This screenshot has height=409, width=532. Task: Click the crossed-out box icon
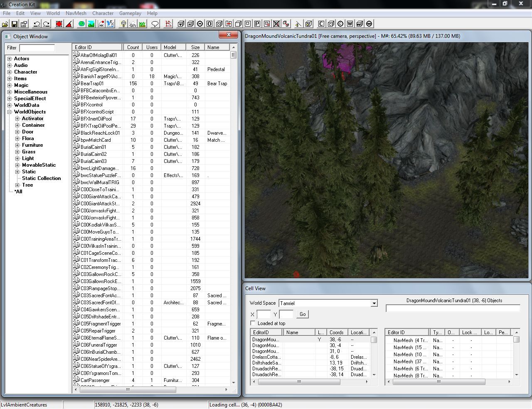(x=276, y=24)
